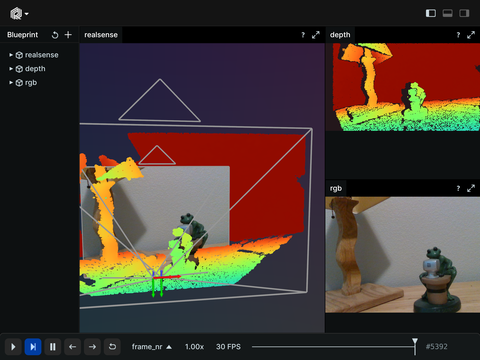Toggle the bottom timeline panel
480x360 pixels.
pos(447,13)
